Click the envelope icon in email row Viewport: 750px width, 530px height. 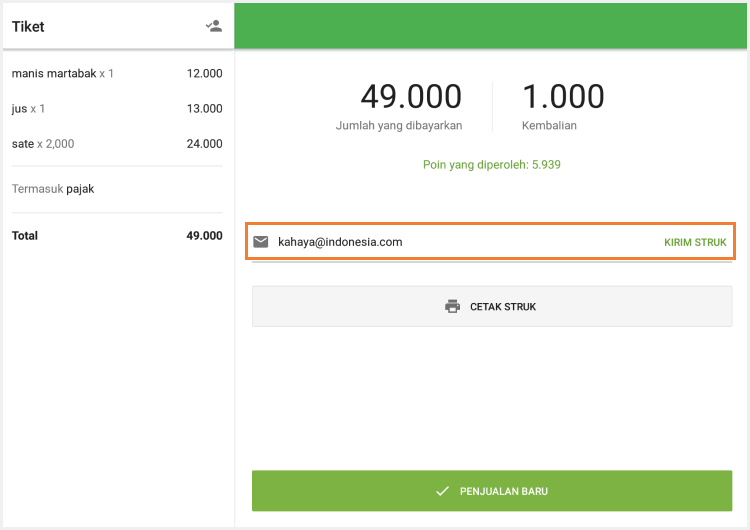261,242
